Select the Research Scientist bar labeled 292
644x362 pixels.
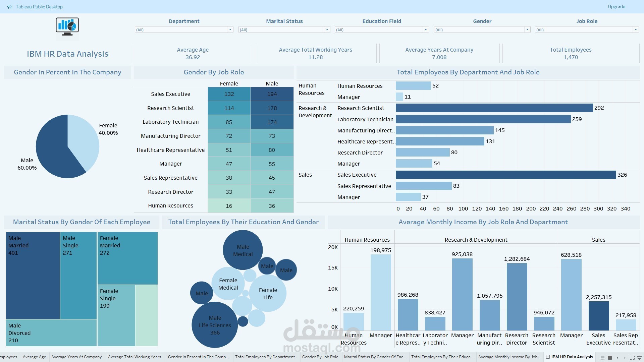tap(494, 108)
